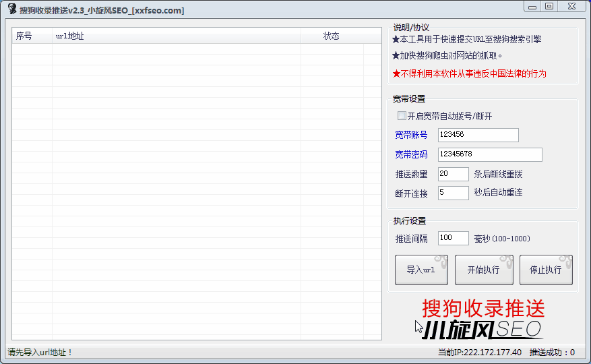Click the red 不得利用本软件 warning text
The height and width of the screenshot is (364, 591).
coord(469,73)
